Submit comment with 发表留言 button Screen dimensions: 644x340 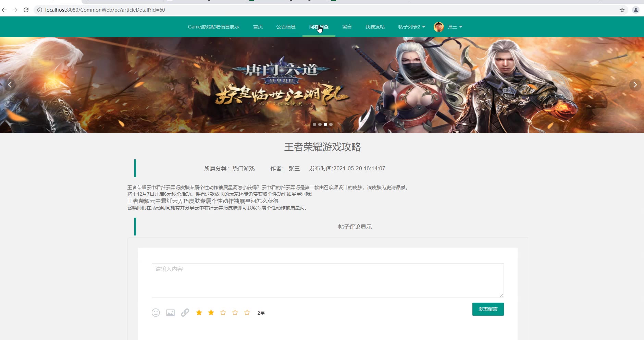tap(488, 309)
